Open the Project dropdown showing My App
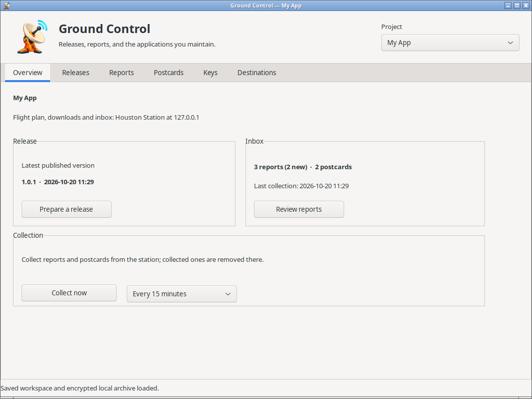The image size is (532, 399). (450, 43)
